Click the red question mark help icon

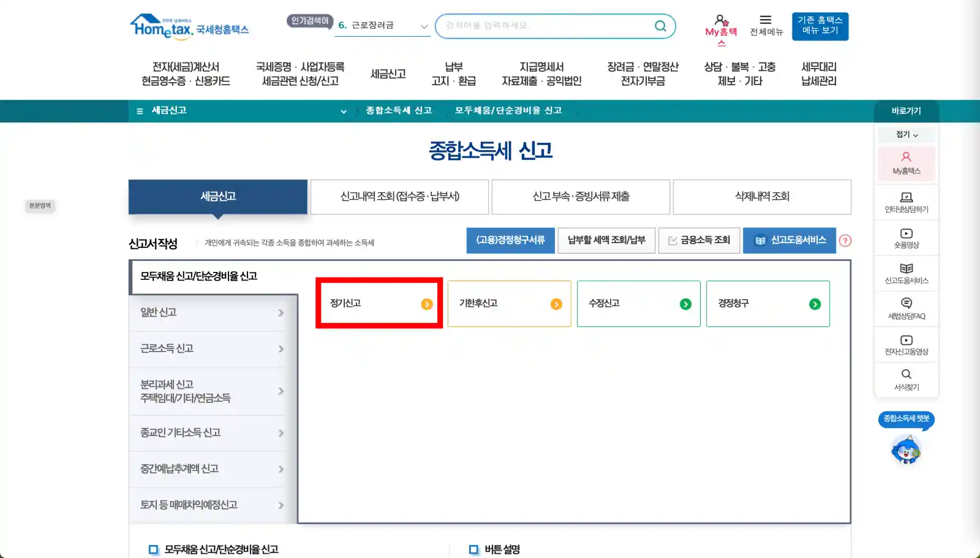click(845, 241)
